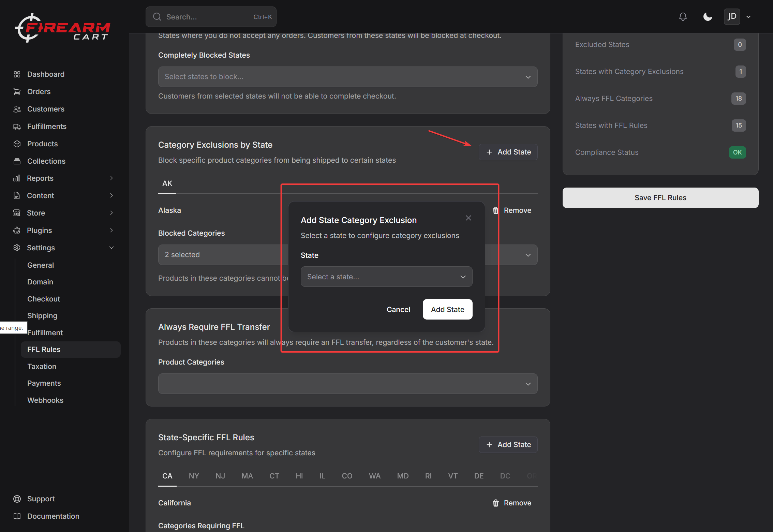
Task: Click the Store storefront icon
Action: pyautogui.click(x=17, y=213)
